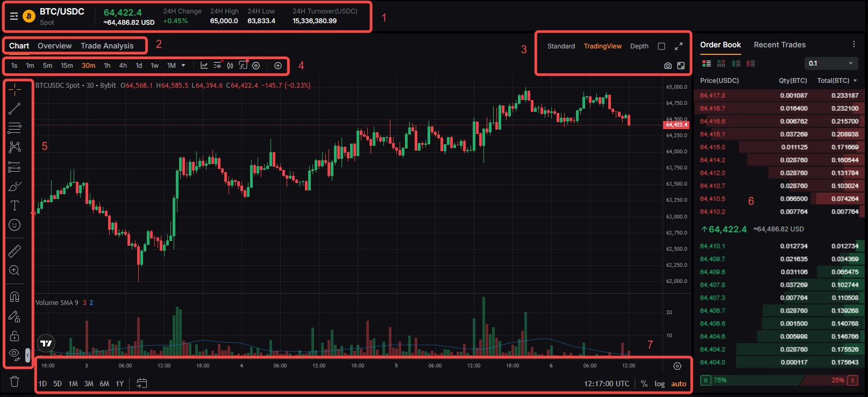The image size is (868, 397).
Task: Delete drawings with the trash icon
Action: pyautogui.click(x=15, y=381)
